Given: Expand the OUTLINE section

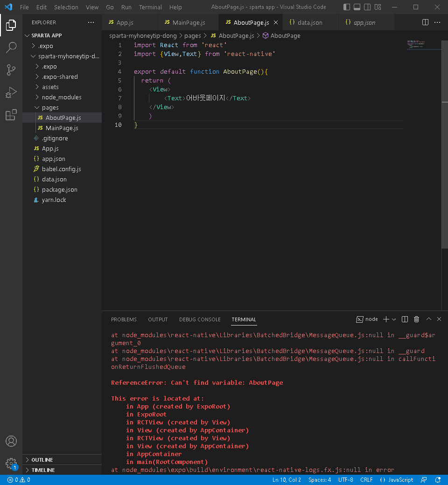Looking at the screenshot, I should point(62,460).
